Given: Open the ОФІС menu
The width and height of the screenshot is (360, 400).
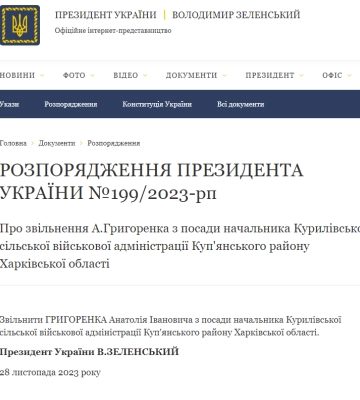Looking at the screenshot, I should 332,75.
